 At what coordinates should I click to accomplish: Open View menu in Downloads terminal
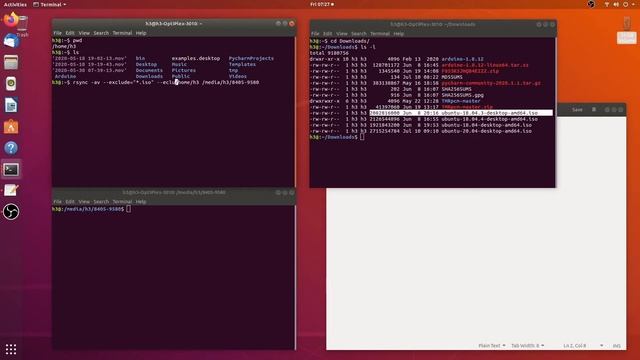[342, 33]
